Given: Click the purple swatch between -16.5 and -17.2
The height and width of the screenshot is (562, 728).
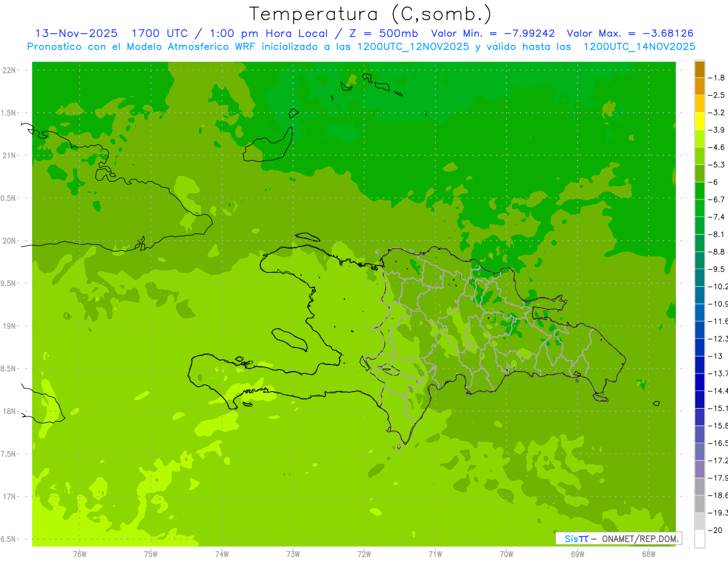Looking at the screenshot, I should coord(699,452).
